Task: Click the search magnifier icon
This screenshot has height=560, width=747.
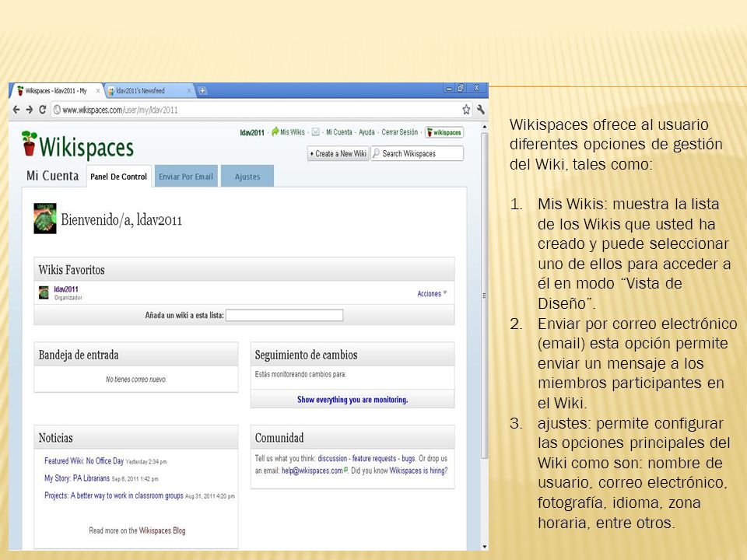Action: pos(377,153)
